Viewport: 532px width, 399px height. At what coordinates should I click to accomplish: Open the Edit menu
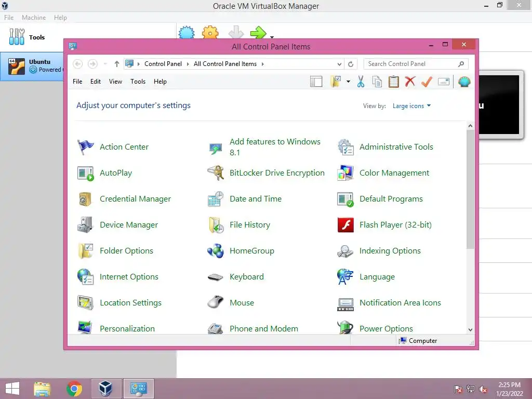(96, 82)
